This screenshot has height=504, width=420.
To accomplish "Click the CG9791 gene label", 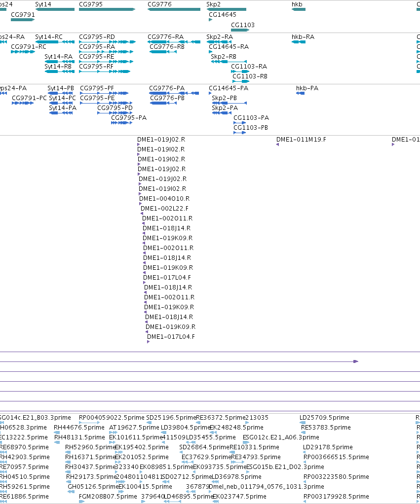I will coord(23,14).
